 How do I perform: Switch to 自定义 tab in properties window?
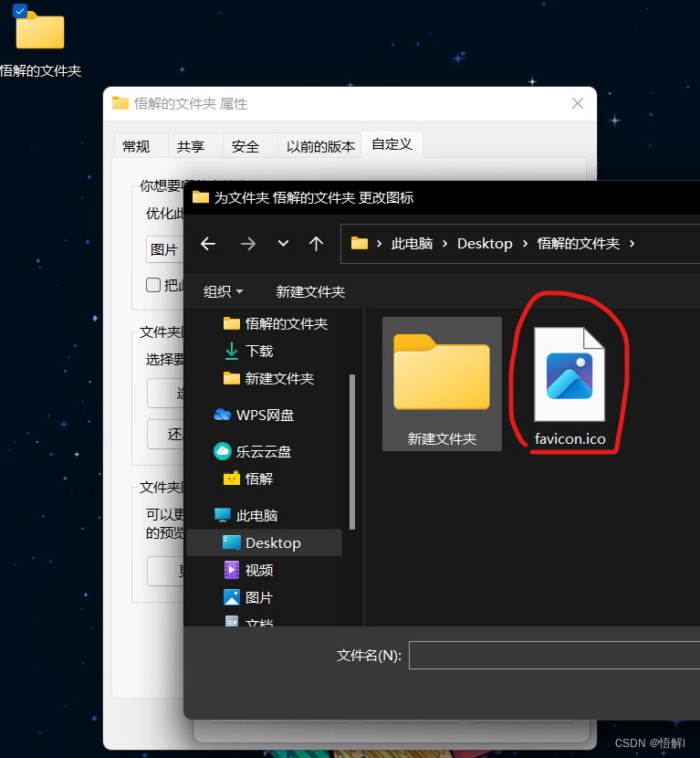point(392,144)
